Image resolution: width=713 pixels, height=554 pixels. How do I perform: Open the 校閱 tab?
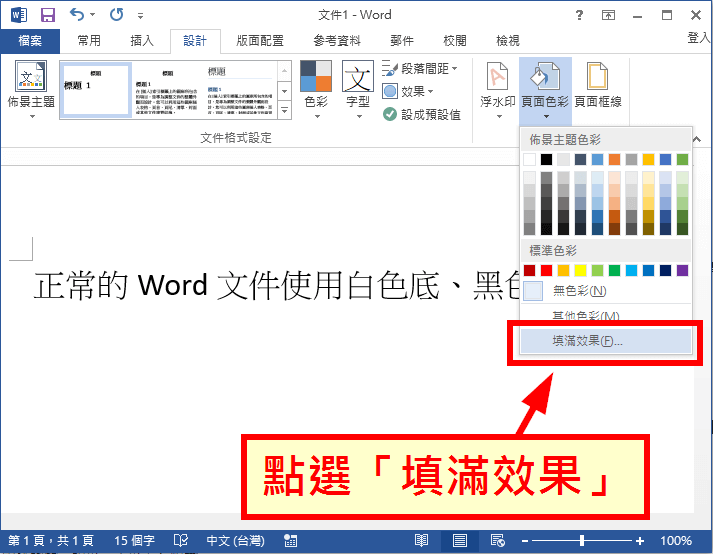click(455, 41)
